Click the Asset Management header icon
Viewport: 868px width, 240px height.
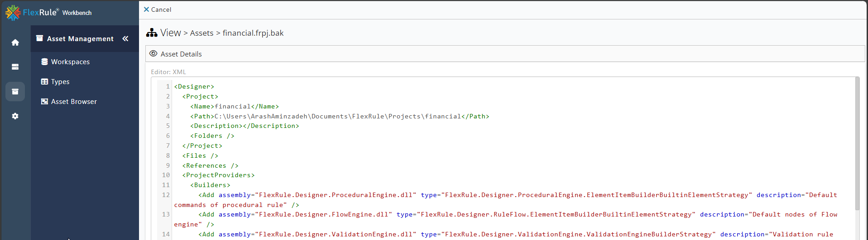click(x=39, y=38)
